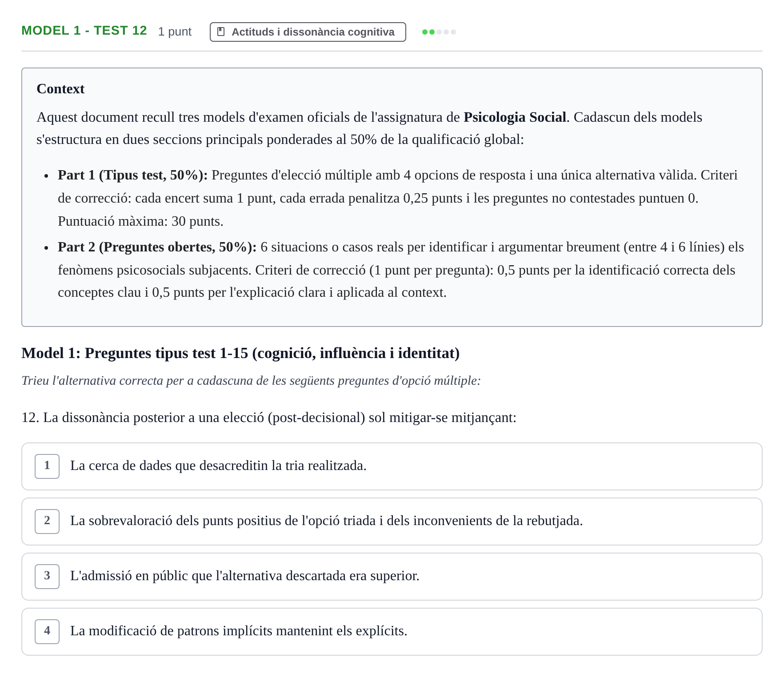The image size is (784, 677).
Task: Choose 'La sobrevaloració dels punts positius' answer
Action: 392,522
